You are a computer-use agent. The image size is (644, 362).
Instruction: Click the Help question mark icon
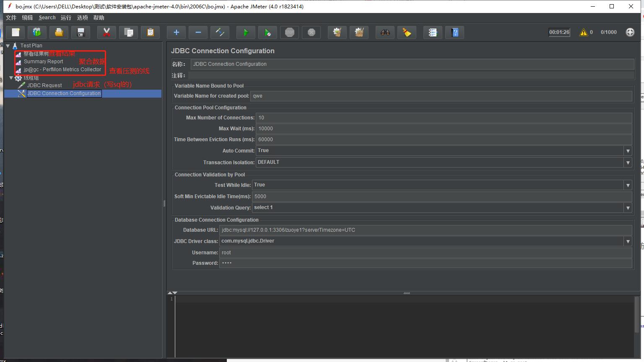(x=454, y=32)
